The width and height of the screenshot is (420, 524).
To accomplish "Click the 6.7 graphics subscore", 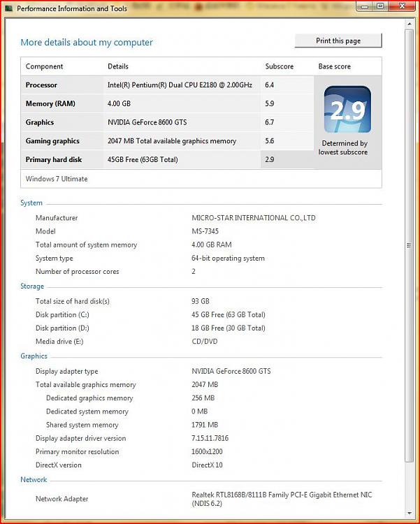I will click(269, 122).
